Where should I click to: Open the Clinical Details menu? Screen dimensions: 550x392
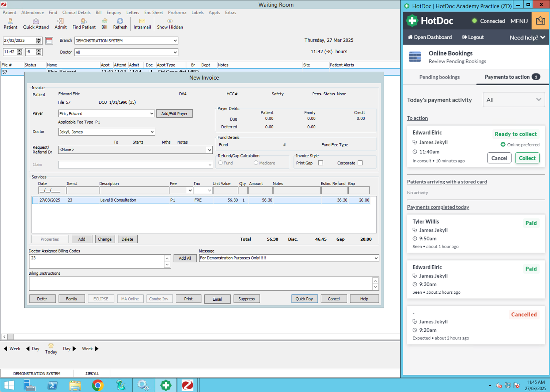[76, 12]
